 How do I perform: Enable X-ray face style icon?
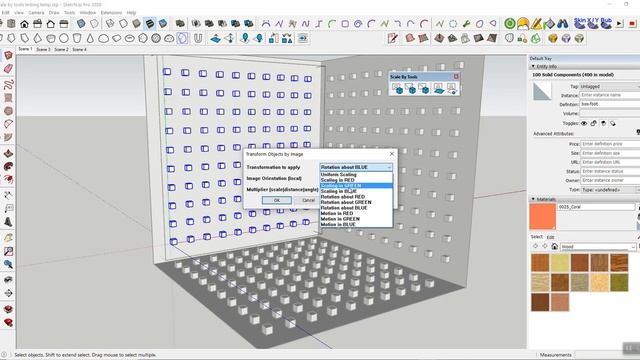pyautogui.click(x=81, y=24)
